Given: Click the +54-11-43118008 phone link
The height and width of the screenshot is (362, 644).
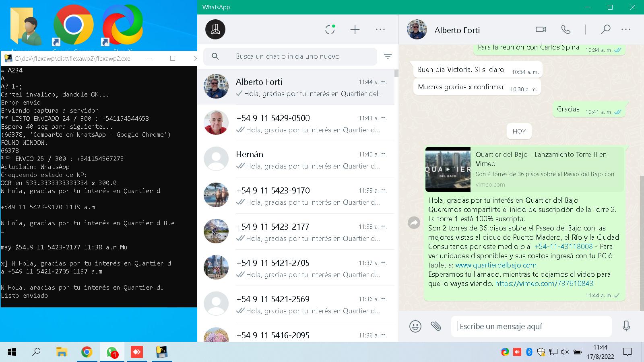Looking at the screenshot, I should click(x=563, y=247).
